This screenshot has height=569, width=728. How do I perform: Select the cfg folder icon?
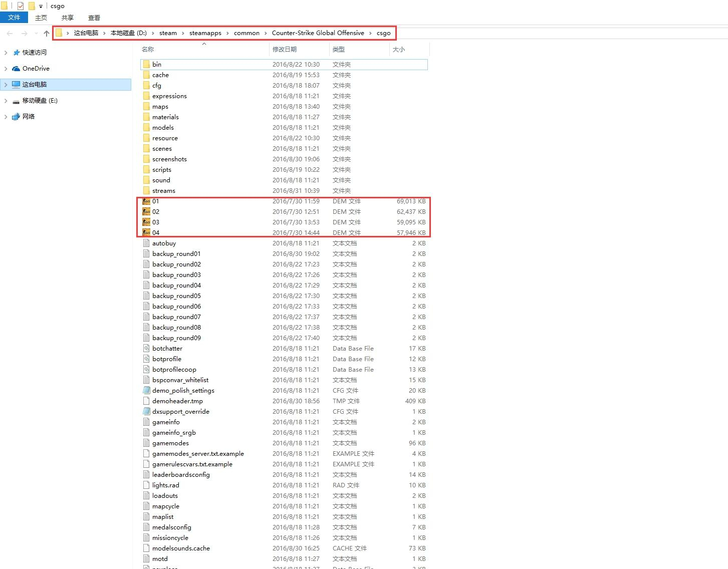(146, 85)
